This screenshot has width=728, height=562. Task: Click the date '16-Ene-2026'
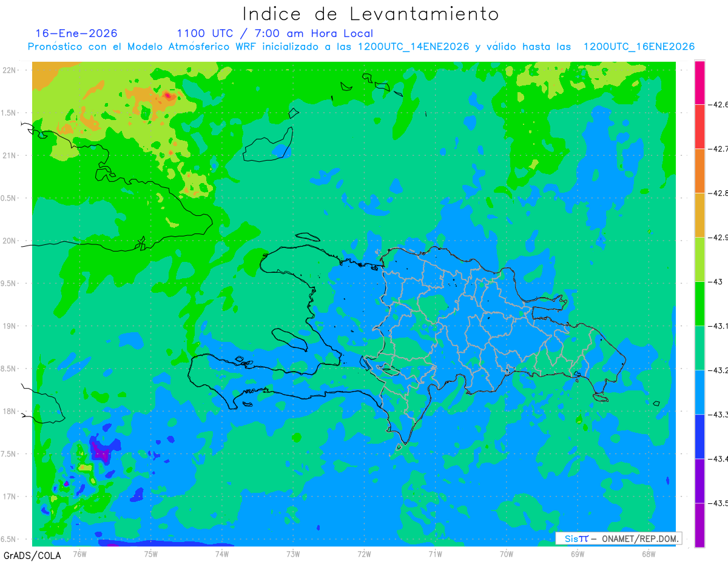tap(76, 33)
